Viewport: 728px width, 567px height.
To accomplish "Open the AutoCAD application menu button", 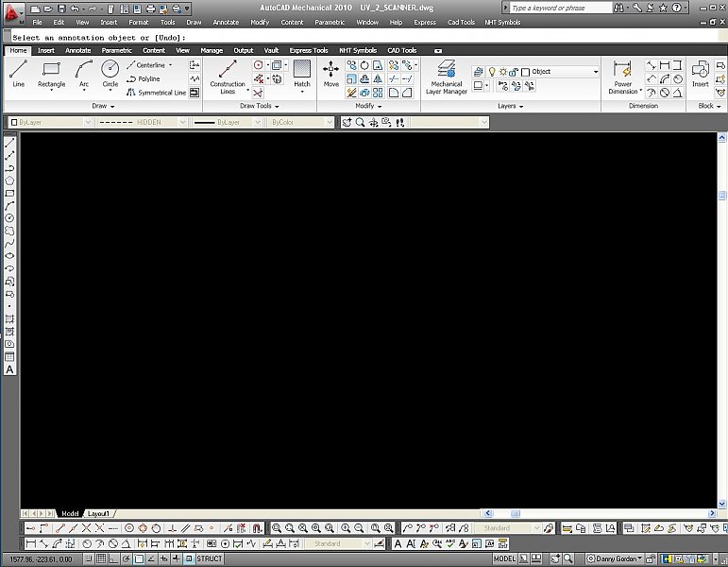I will (x=13, y=14).
